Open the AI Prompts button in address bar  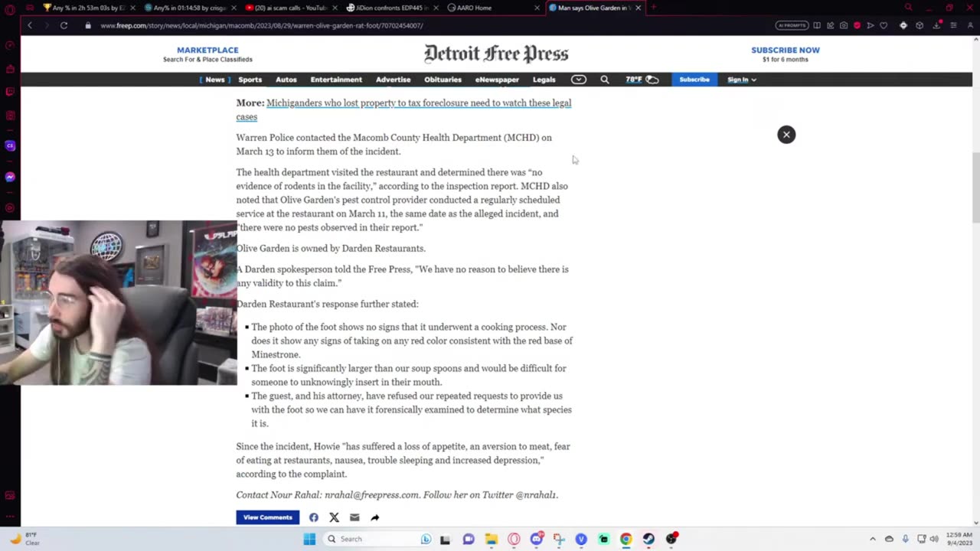792,25
